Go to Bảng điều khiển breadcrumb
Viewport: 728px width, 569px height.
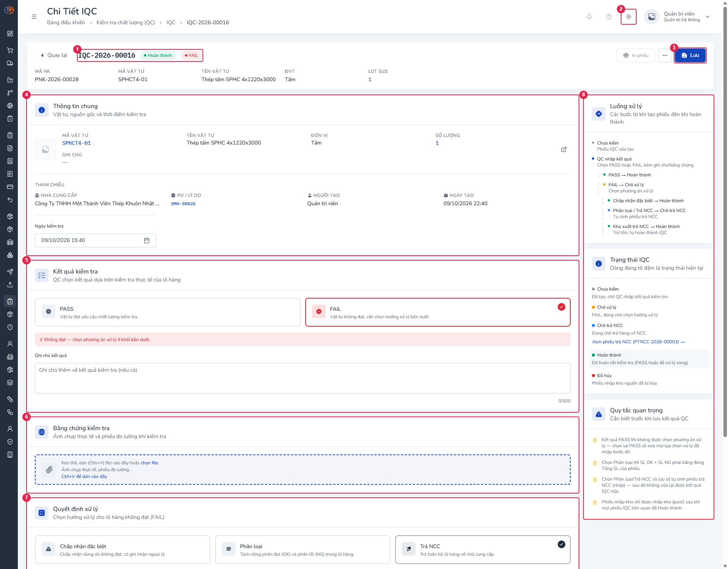(x=66, y=22)
